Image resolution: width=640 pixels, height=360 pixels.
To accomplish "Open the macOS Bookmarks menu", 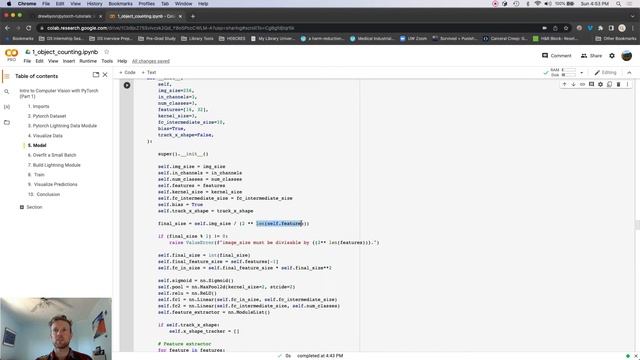I will [x=120, y=4].
